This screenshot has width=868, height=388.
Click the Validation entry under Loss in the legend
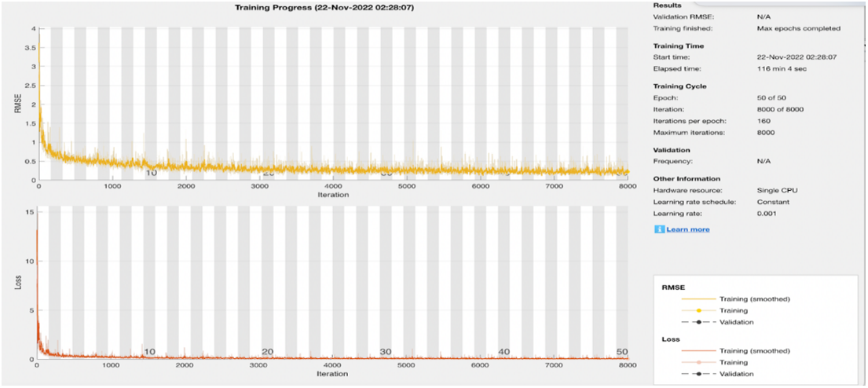736,374
